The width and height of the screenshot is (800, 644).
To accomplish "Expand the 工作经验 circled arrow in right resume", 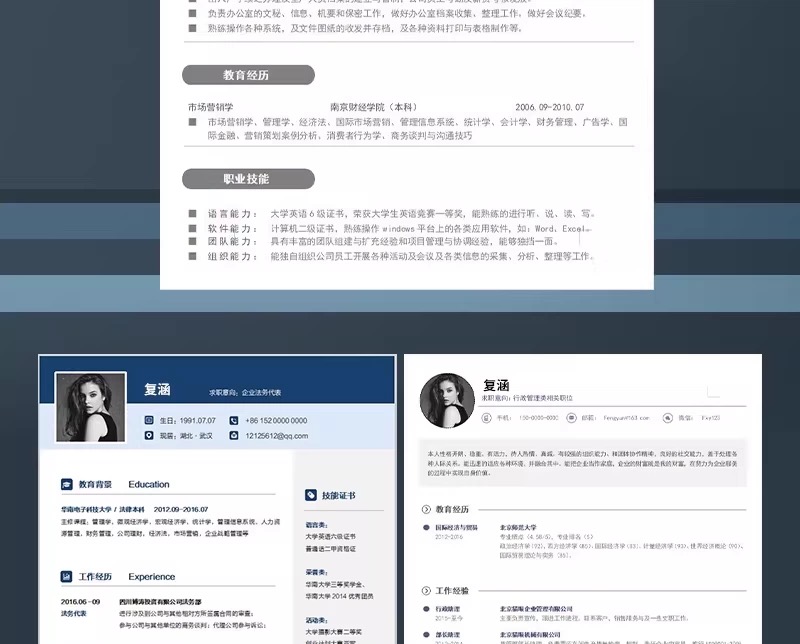I will click(426, 591).
